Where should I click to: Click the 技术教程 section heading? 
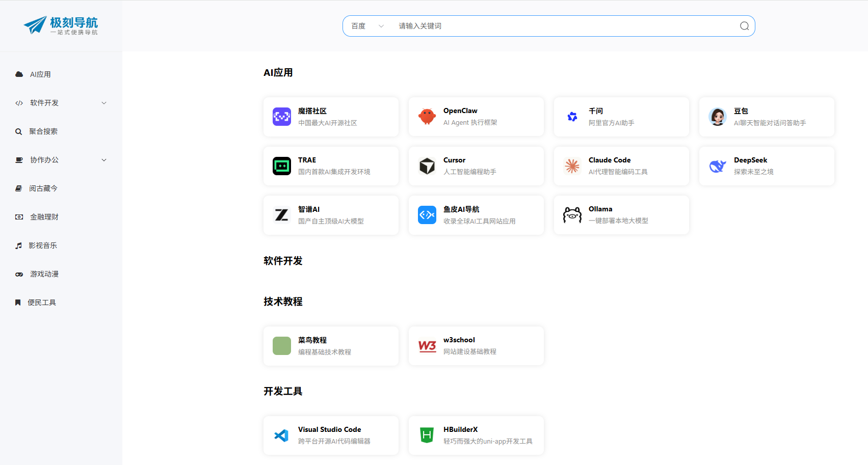pos(283,302)
